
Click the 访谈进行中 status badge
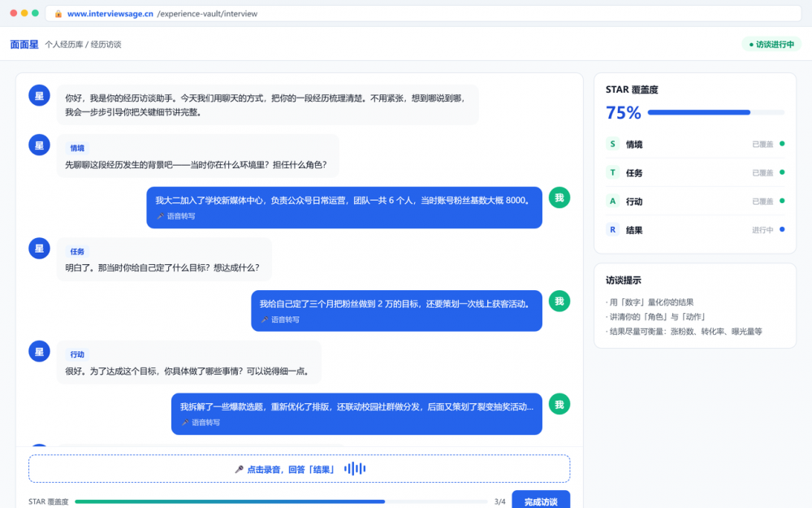[771, 45]
